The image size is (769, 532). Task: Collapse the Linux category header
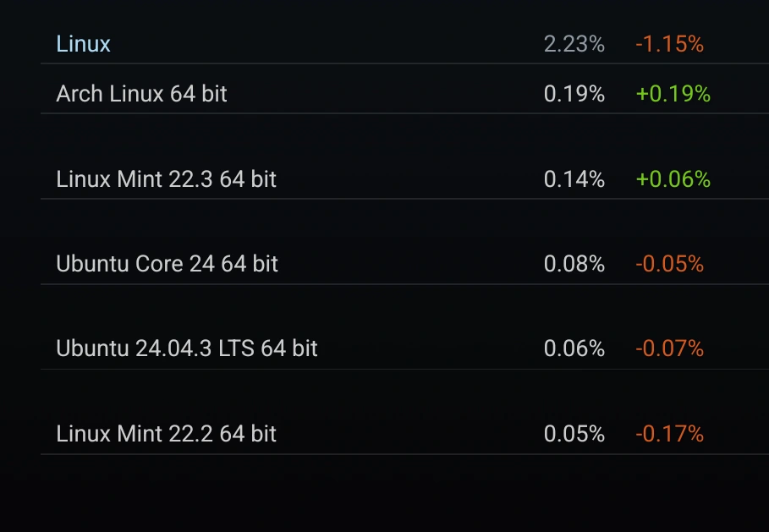pos(83,44)
